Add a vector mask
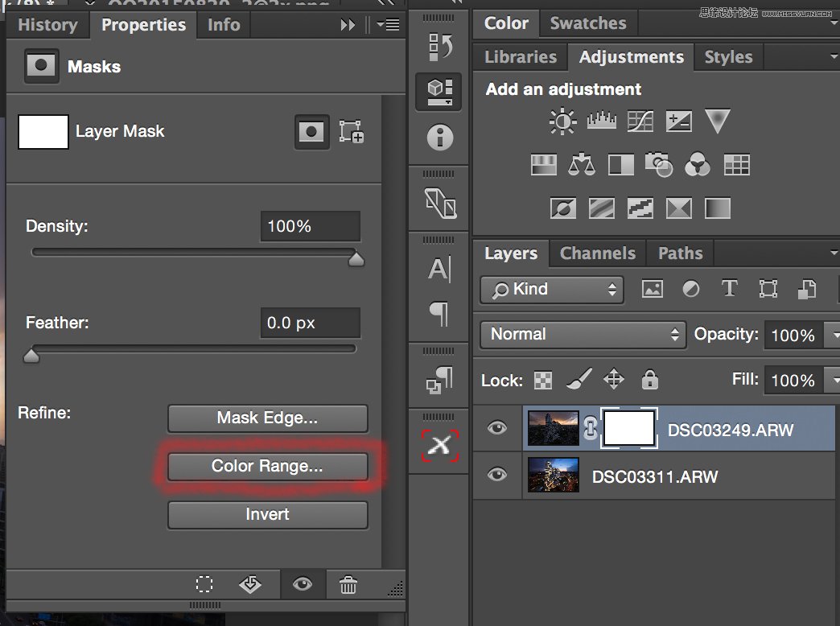 (x=352, y=131)
